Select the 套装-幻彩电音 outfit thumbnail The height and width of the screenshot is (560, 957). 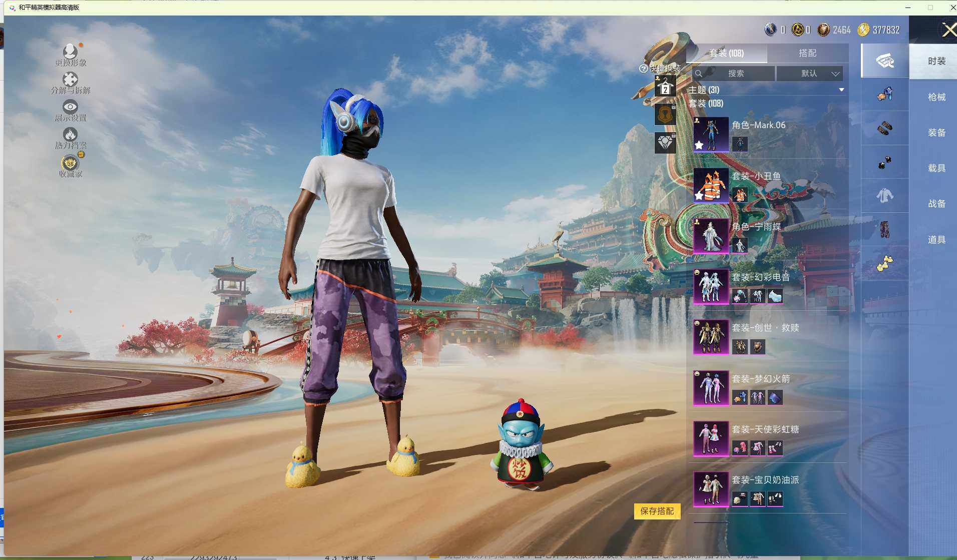tap(711, 286)
